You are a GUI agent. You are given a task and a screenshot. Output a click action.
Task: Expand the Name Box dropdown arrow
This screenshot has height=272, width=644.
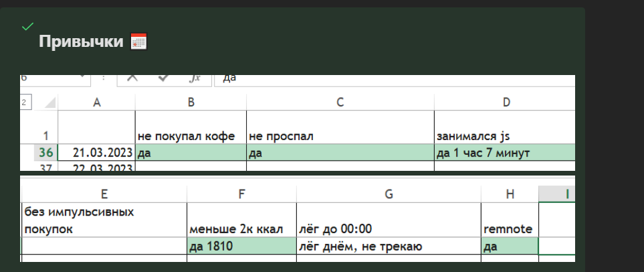pyautogui.click(x=83, y=78)
